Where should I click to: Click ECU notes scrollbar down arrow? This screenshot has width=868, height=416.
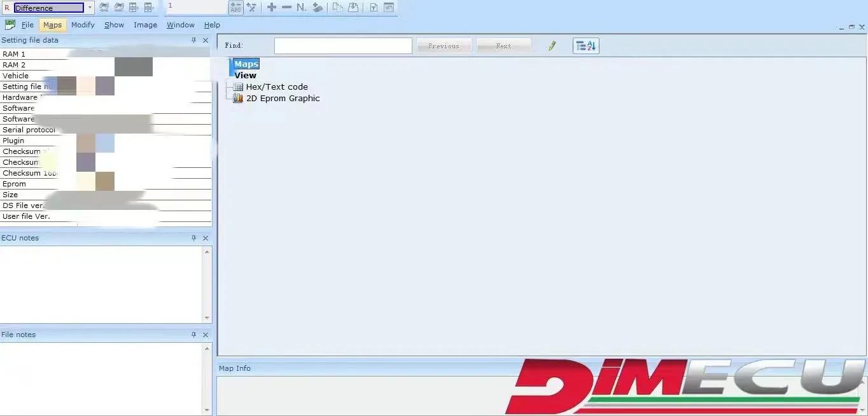coord(207,317)
